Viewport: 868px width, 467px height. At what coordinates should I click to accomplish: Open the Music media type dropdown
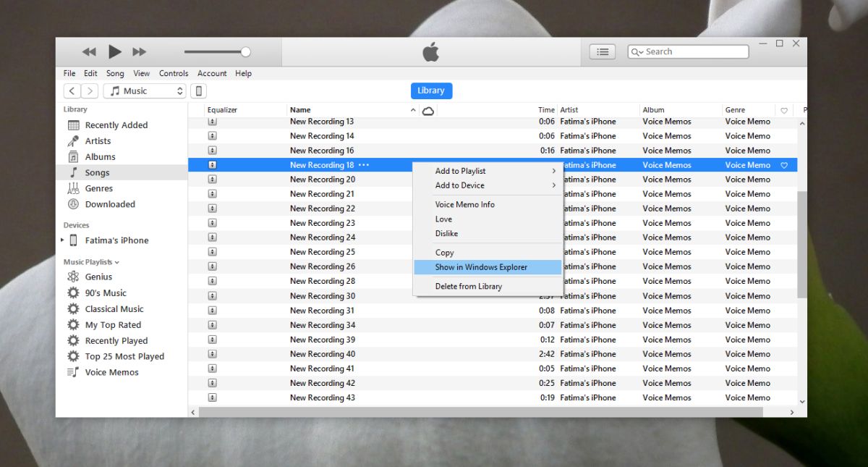click(x=145, y=91)
